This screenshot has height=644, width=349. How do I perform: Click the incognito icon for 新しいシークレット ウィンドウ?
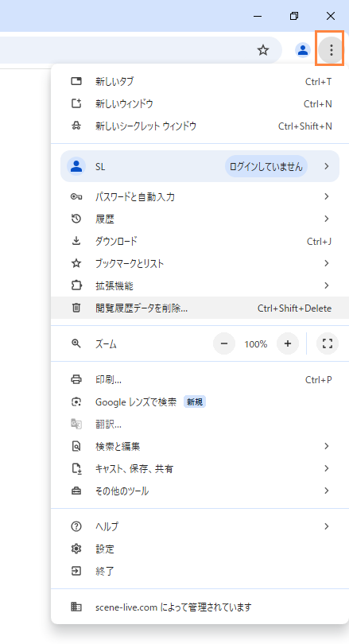click(x=76, y=126)
